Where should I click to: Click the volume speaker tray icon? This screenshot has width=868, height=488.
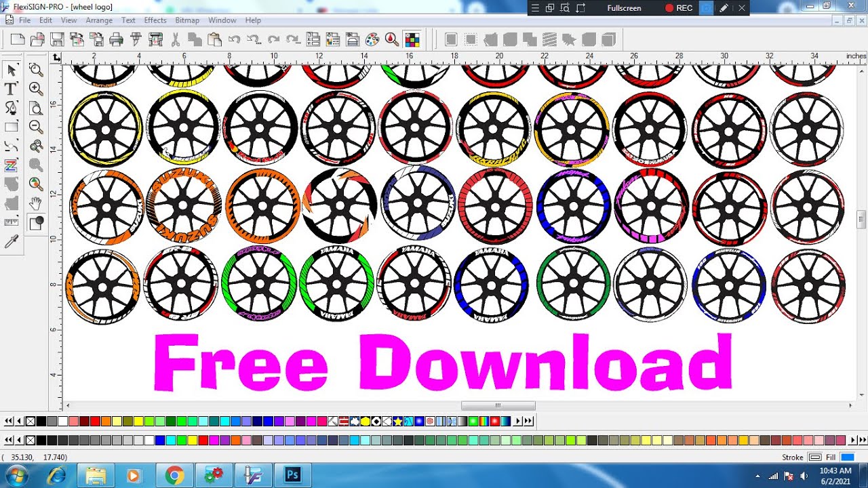(x=804, y=476)
